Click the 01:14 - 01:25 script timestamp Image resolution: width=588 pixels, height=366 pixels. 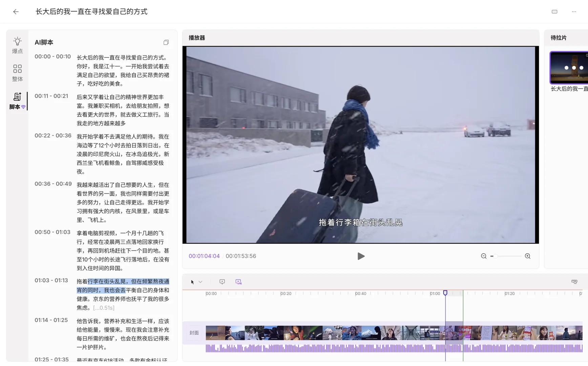51,320
